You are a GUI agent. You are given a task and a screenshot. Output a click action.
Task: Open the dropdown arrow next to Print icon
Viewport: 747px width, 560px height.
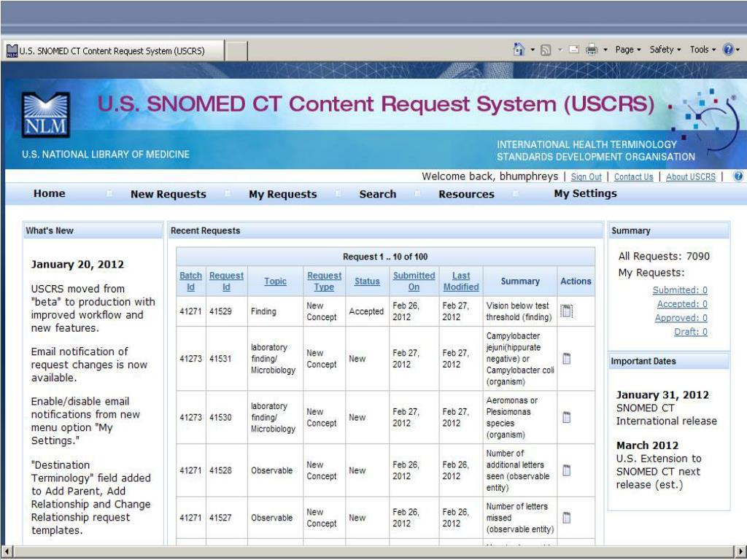605,50
